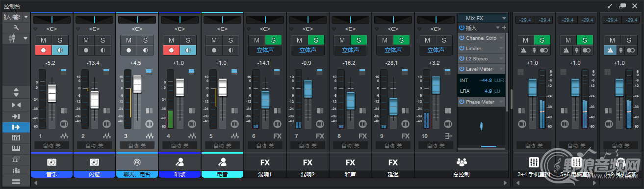
Task: Click the 闪避 channel turntable icon
Action: click(94, 162)
